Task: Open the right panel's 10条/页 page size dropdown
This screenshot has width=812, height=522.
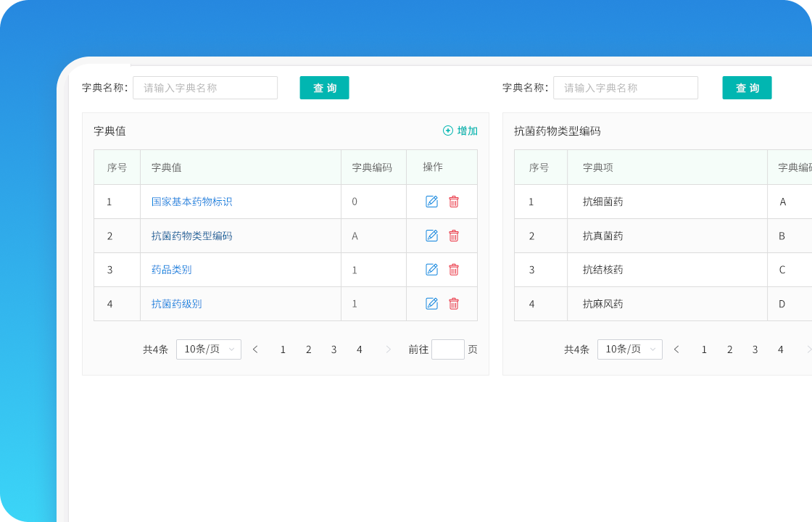Action: (x=630, y=349)
